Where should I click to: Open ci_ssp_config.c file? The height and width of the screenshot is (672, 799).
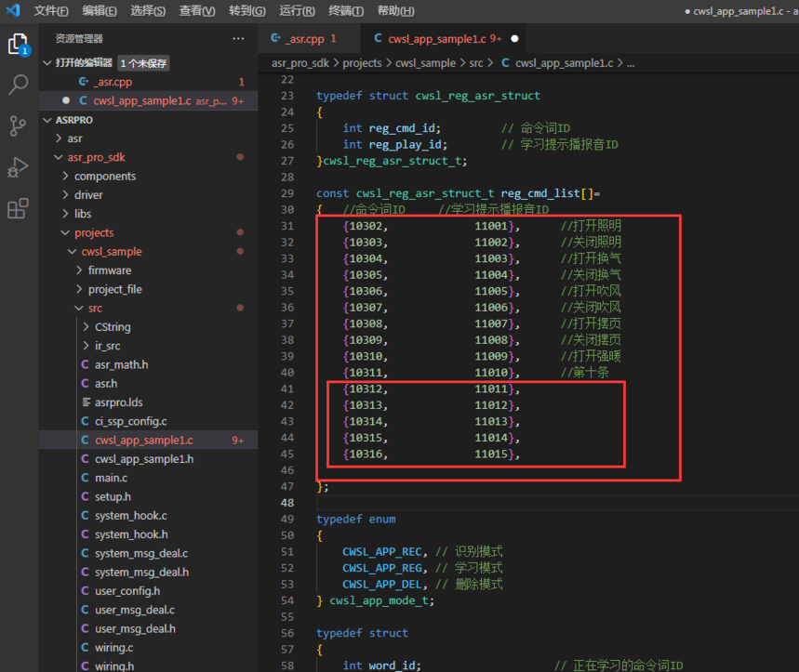148,421
